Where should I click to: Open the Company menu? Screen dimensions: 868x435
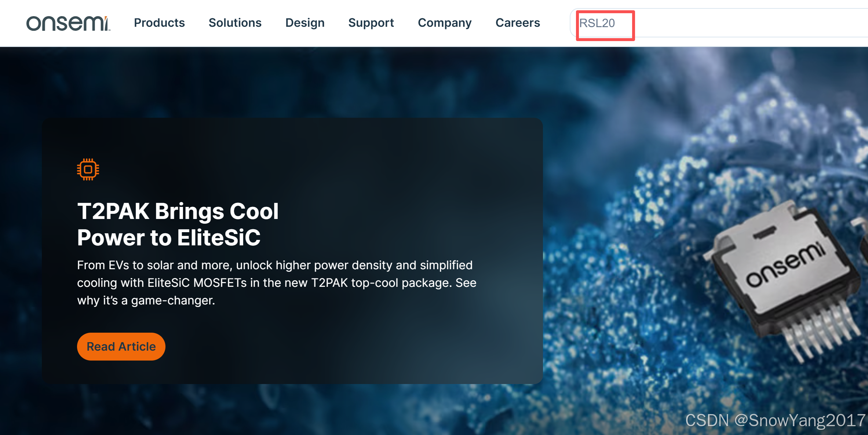(x=445, y=23)
